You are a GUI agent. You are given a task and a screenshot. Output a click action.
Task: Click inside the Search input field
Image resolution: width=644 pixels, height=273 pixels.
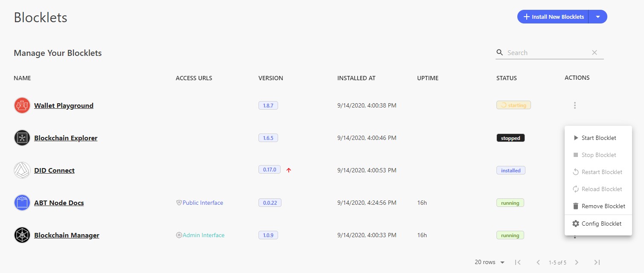coord(546,53)
